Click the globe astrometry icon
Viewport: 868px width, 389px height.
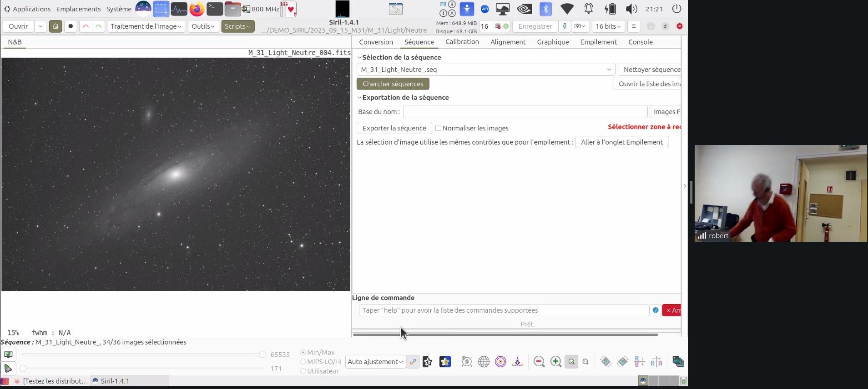pyautogui.click(x=484, y=362)
